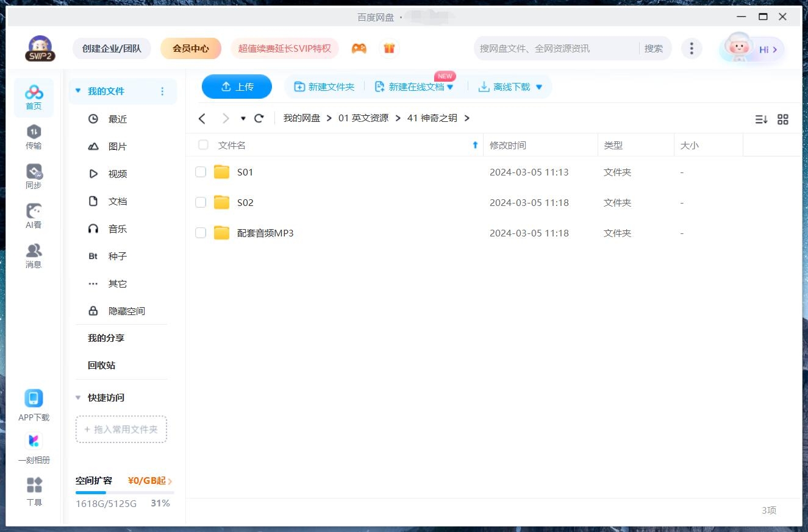Screen dimensions: 808x532
Task: Launch the AI看 feature
Action: point(34,212)
